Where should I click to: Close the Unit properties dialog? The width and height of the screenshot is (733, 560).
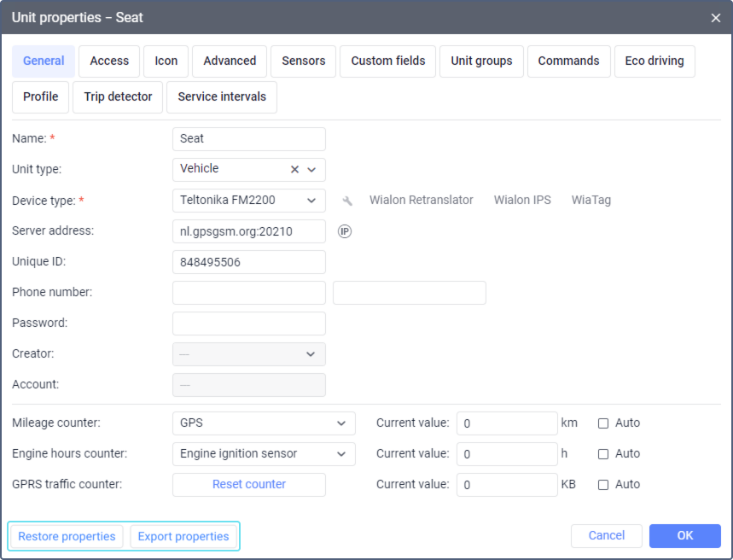click(715, 17)
